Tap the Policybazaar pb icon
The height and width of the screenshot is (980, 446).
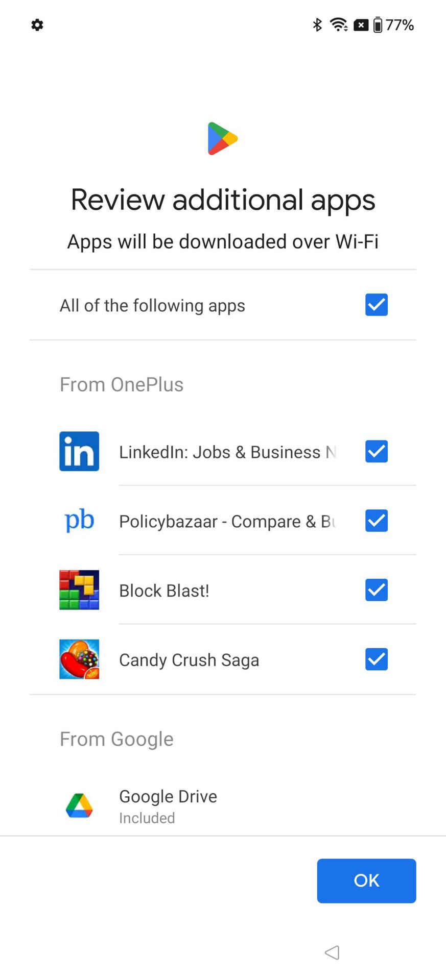click(x=79, y=521)
